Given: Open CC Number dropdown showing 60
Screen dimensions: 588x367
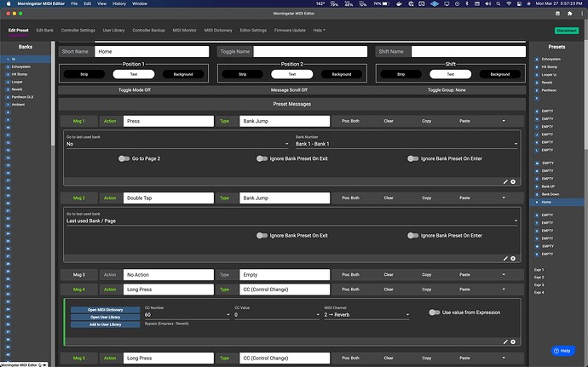Looking at the screenshot, I should (187, 315).
